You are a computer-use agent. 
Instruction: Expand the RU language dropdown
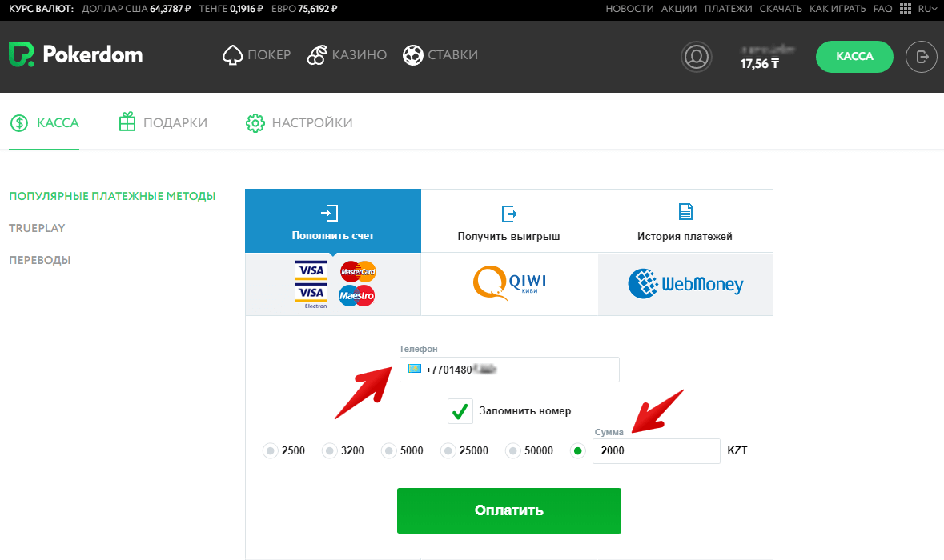927,9
